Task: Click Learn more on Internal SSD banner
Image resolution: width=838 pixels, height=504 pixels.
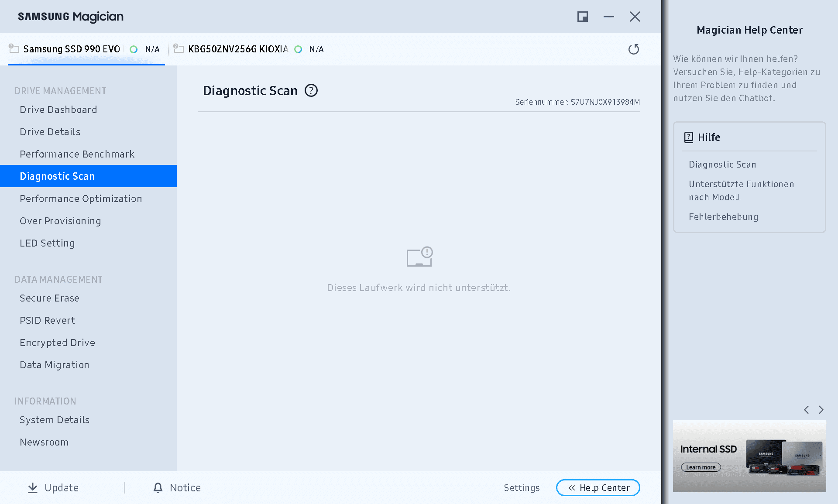Action: pos(701,467)
